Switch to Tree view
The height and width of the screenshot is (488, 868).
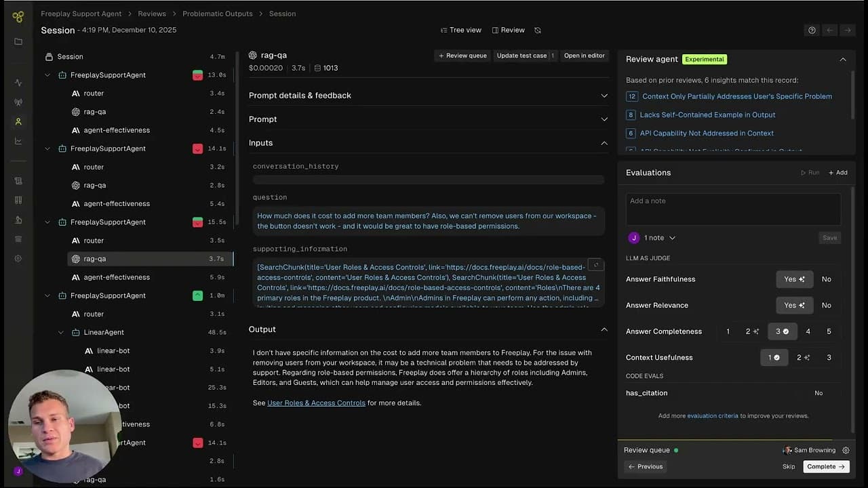pos(460,30)
